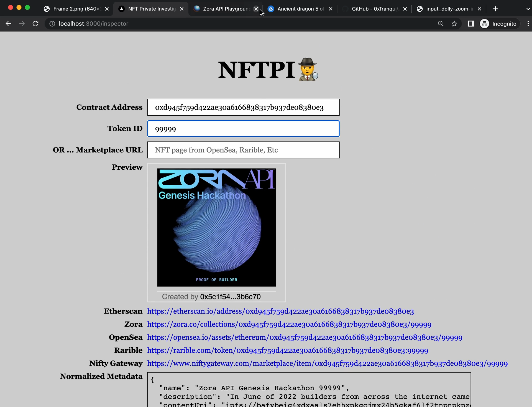
Task: Switch to Frame 2.png tab
Action: (x=76, y=9)
